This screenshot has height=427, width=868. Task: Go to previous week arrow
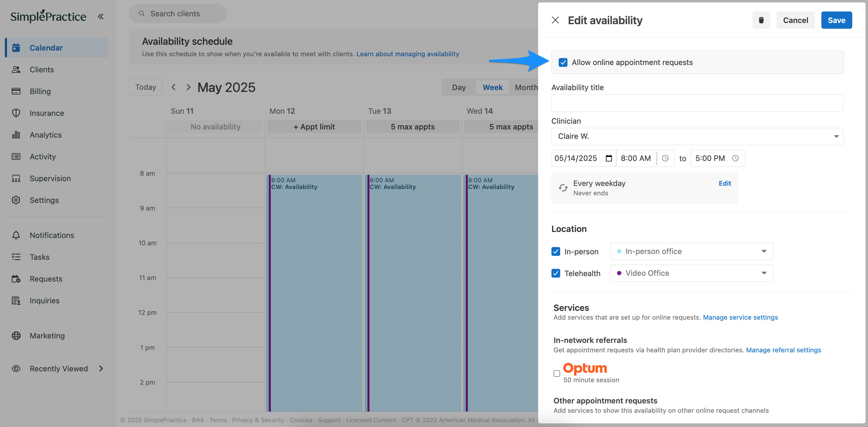(x=173, y=87)
